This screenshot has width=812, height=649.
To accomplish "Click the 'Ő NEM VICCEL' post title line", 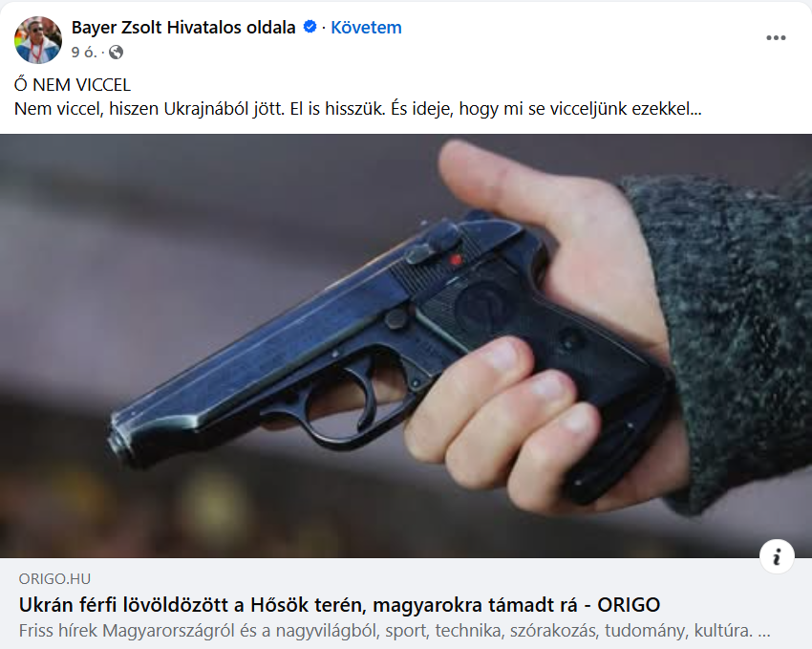I will (73, 84).
